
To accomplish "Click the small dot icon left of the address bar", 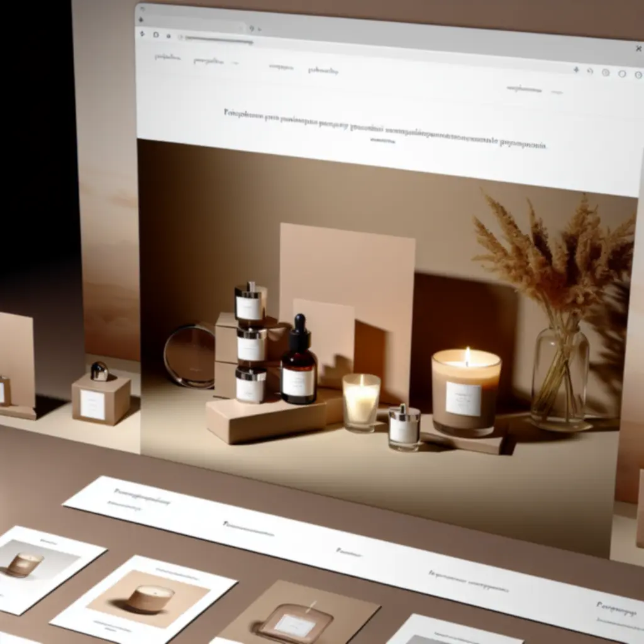I will (169, 36).
